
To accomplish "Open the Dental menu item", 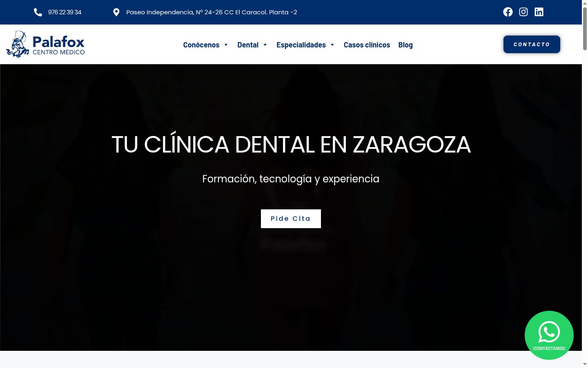I will tap(248, 45).
